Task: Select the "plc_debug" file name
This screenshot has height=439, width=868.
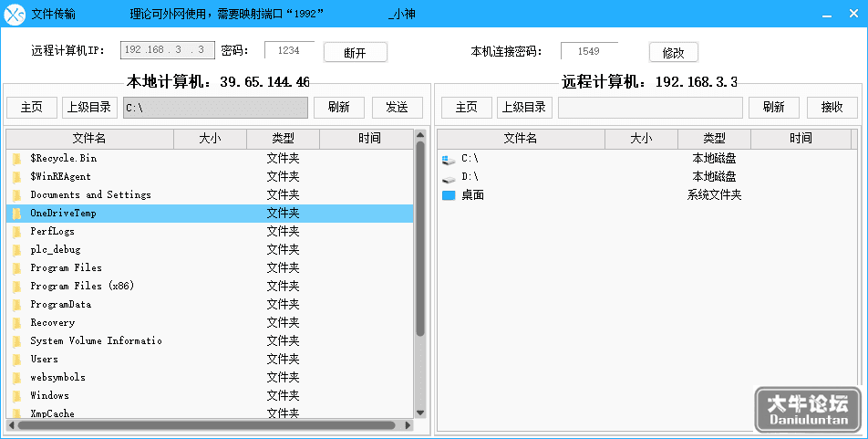Action: pyautogui.click(x=56, y=249)
